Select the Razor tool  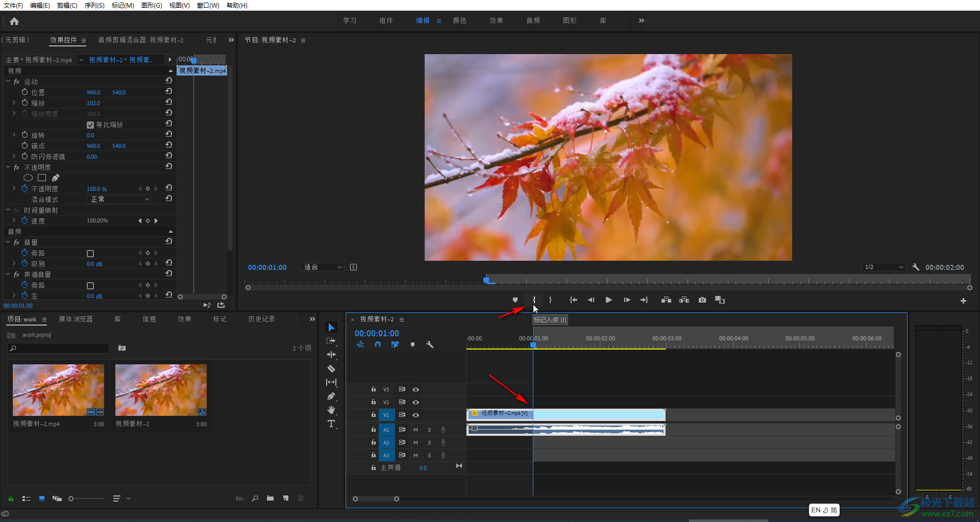pyautogui.click(x=331, y=368)
